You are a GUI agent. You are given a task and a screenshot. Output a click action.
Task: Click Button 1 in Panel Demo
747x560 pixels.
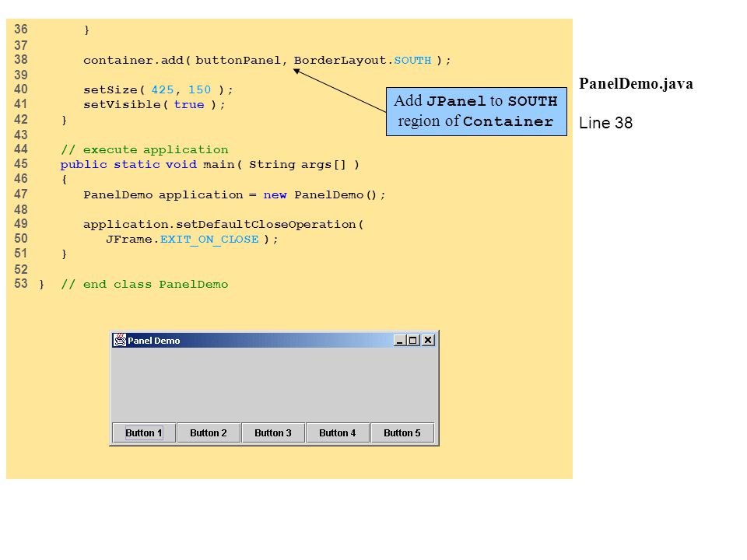[x=144, y=433]
